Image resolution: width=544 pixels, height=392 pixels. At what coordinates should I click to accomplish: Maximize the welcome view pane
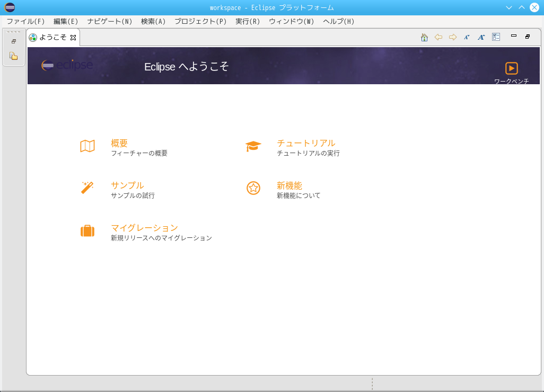(x=528, y=37)
